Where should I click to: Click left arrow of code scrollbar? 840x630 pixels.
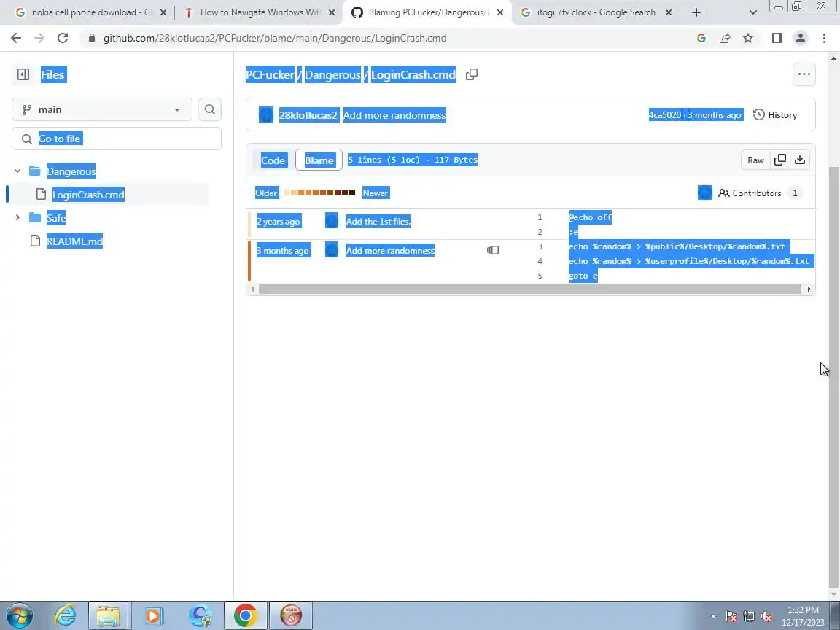tap(252, 289)
